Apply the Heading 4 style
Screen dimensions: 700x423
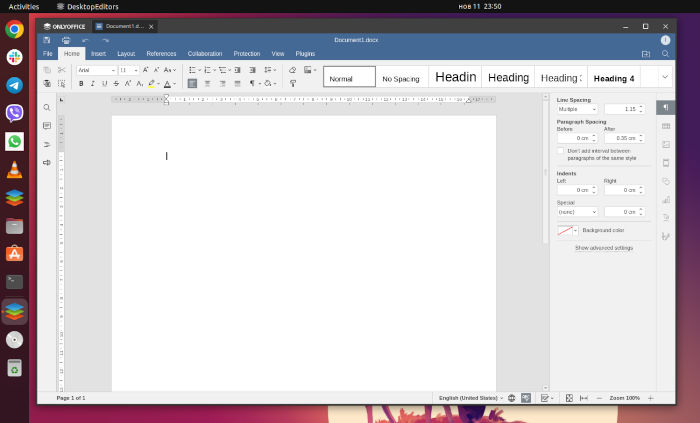[614, 77]
